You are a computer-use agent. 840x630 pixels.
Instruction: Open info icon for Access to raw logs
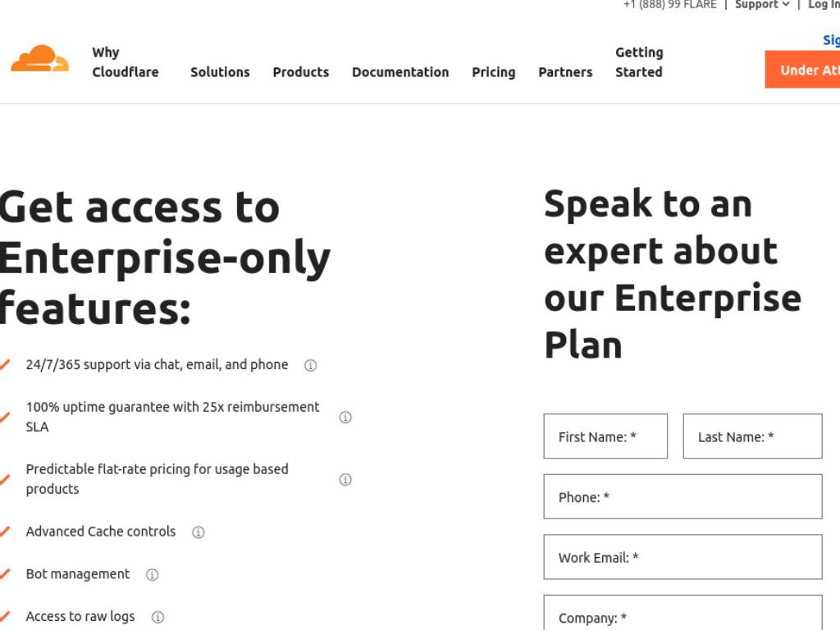[x=157, y=617]
